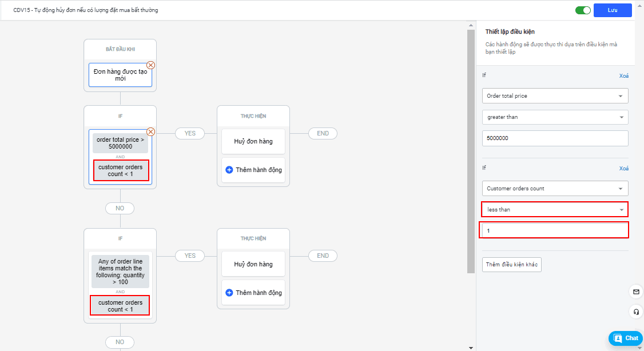Open the 'Order total price' dropdown
The image size is (644, 351).
[555, 96]
